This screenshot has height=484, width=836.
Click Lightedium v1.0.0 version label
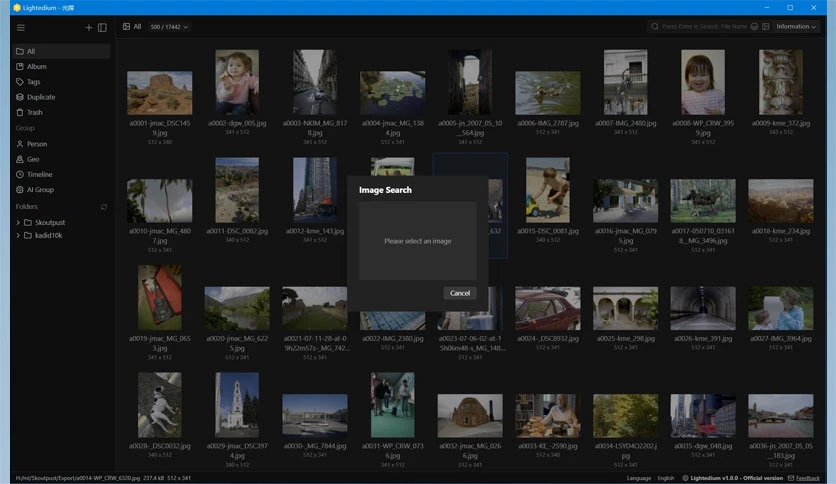pyautogui.click(x=736, y=478)
